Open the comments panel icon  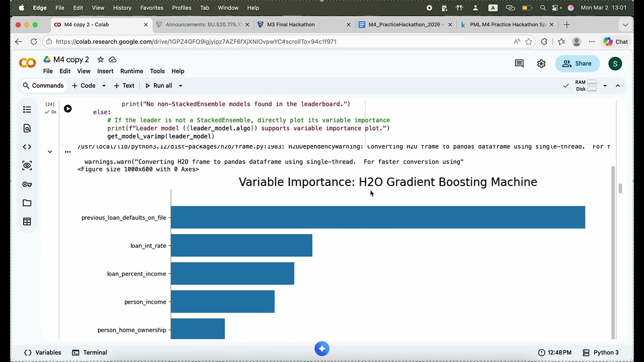pos(519,63)
